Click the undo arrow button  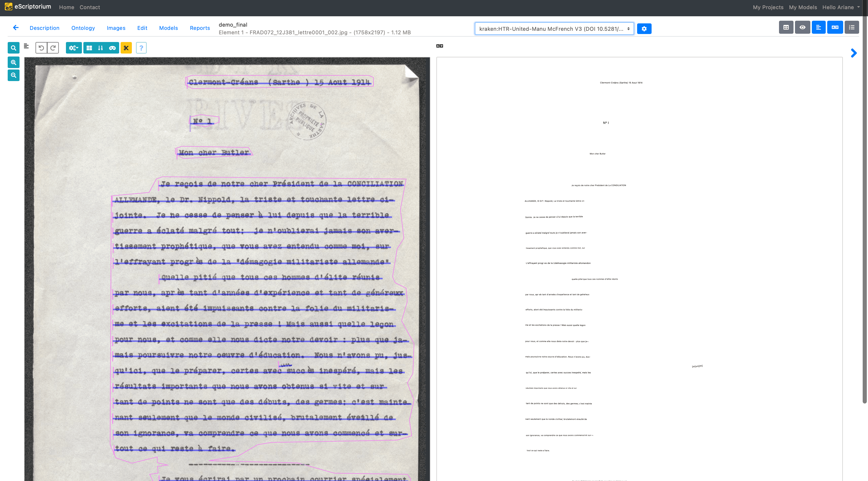pyautogui.click(x=41, y=48)
